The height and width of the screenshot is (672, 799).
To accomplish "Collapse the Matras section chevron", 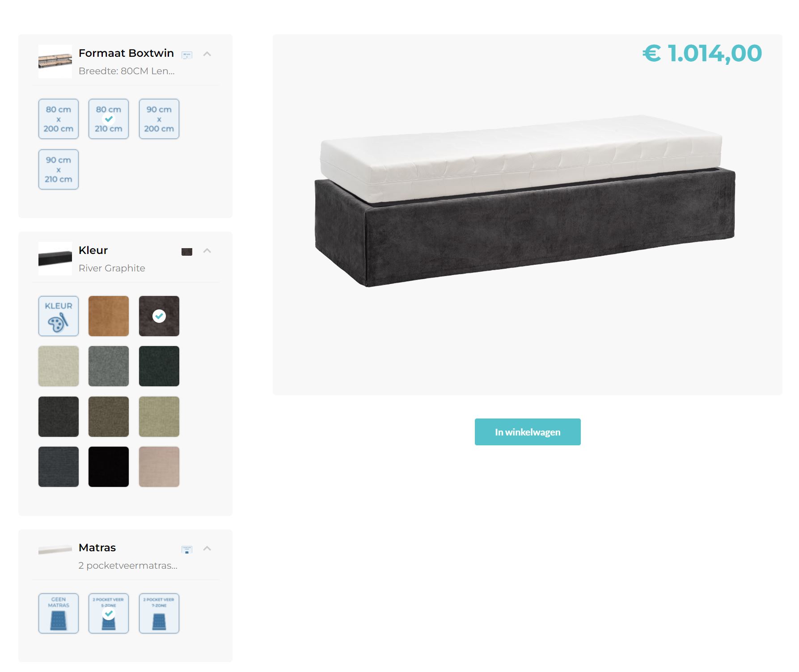I will click(x=207, y=548).
